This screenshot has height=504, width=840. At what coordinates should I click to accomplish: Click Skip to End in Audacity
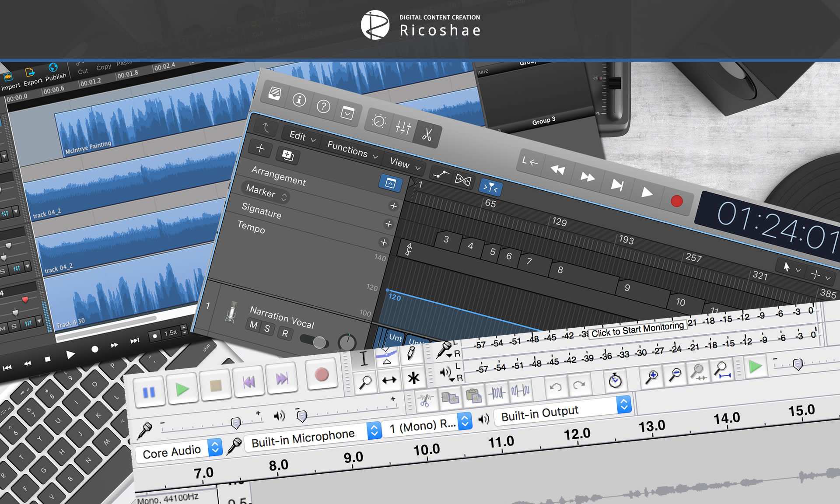[x=282, y=378]
